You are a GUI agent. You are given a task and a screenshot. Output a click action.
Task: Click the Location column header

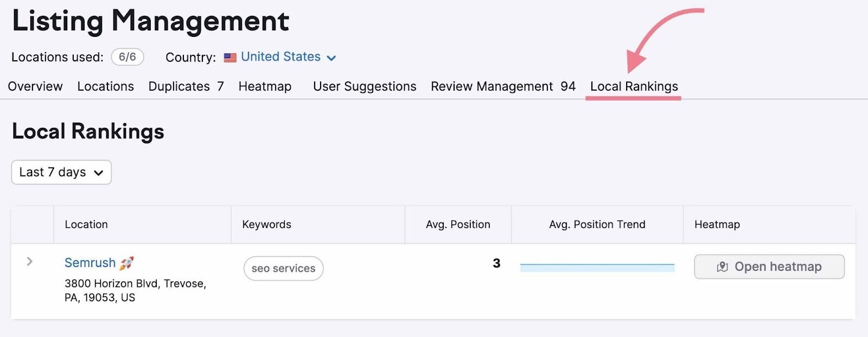pyautogui.click(x=86, y=224)
